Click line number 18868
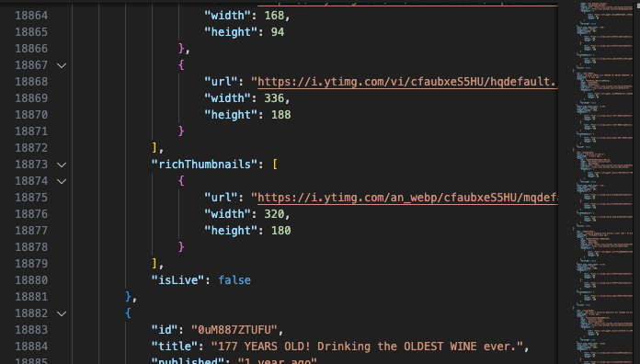The width and height of the screenshot is (640, 364). (x=31, y=82)
